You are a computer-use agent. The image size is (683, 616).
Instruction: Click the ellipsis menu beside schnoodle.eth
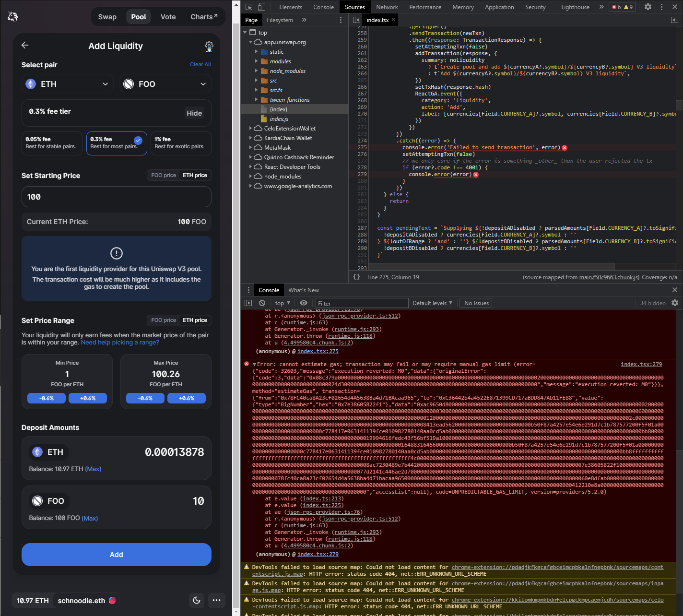[216, 600]
